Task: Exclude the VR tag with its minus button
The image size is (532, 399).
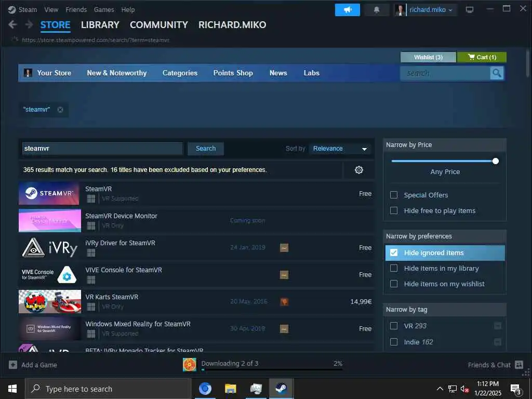Action: 497,326
